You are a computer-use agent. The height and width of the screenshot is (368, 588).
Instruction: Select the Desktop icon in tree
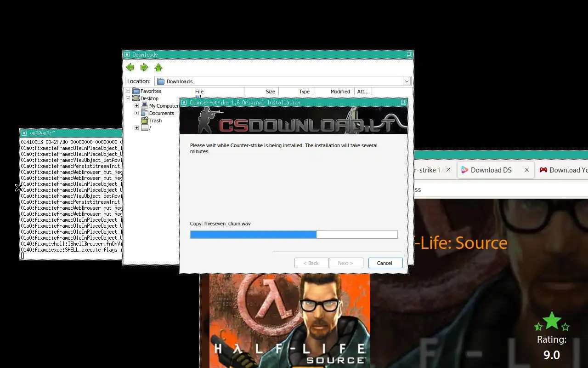(136, 98)
